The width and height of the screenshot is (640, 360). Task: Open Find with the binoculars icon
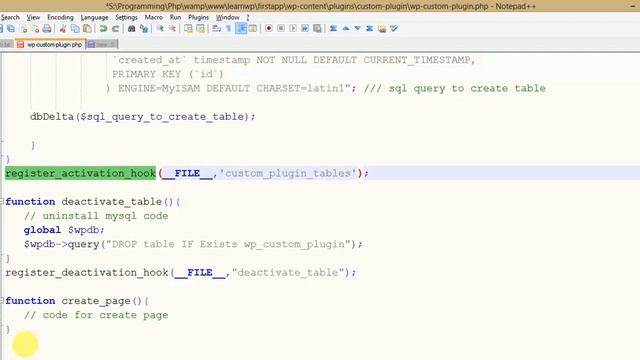131,29
